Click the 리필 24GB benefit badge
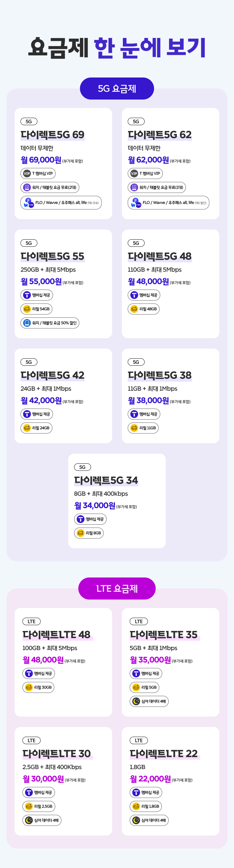Screen dimensions: 234x868 (x=36, y=428)
